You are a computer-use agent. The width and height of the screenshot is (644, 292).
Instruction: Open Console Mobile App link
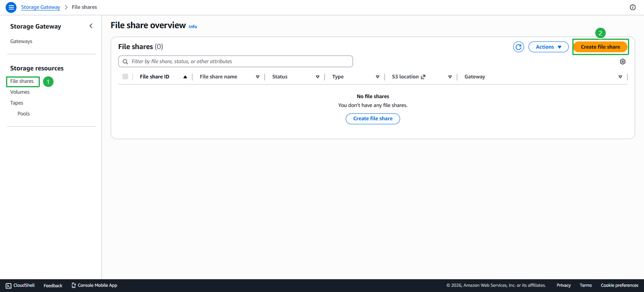point(94,286)
